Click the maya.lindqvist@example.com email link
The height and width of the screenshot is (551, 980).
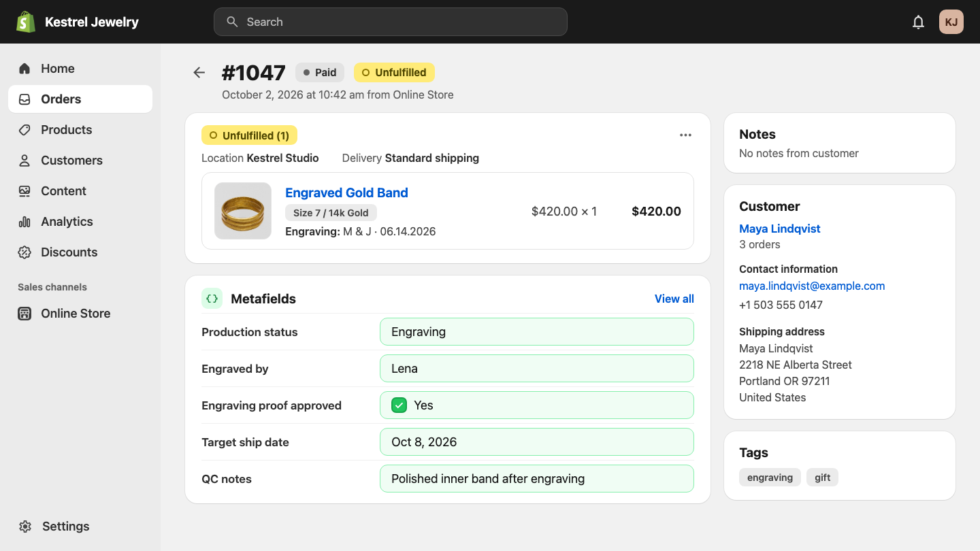tap(812, 286)
